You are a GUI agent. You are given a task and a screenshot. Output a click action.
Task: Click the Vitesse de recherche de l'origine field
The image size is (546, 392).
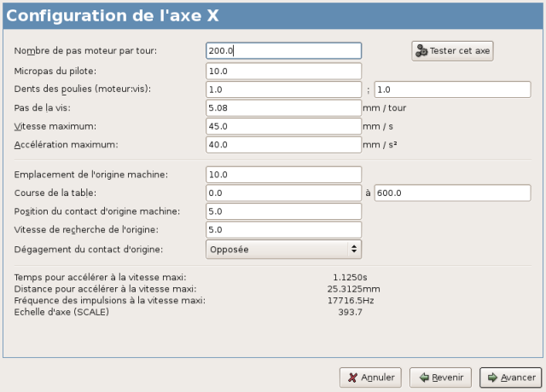(283, 230)
